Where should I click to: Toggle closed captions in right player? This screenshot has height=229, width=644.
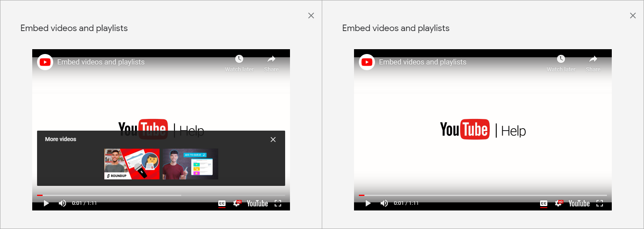tap(544, 203)
